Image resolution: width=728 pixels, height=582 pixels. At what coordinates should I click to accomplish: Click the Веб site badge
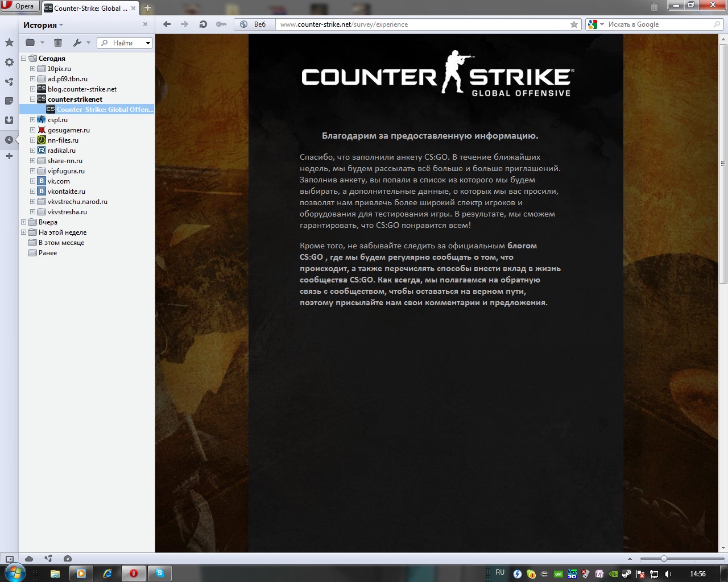click(x=254, y=24)
